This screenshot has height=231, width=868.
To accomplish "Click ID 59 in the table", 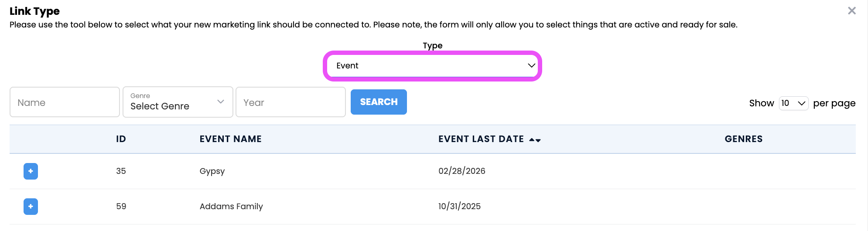I will click(x=121, y=207).
